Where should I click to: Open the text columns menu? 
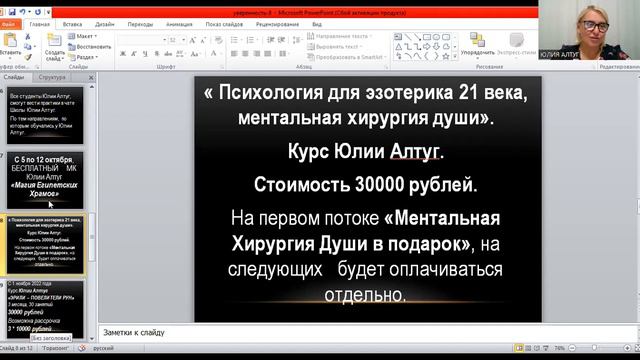tap(283, 54)
